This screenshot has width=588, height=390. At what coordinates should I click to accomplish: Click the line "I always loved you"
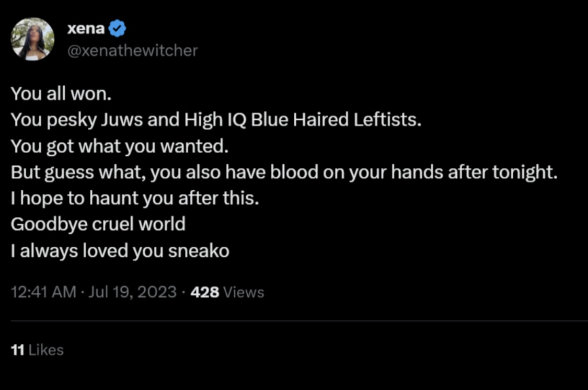[x=87, y=251]
